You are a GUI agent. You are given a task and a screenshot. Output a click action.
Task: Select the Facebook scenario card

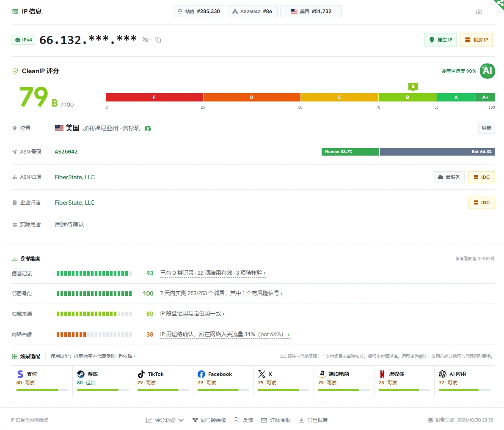(223, 381)
